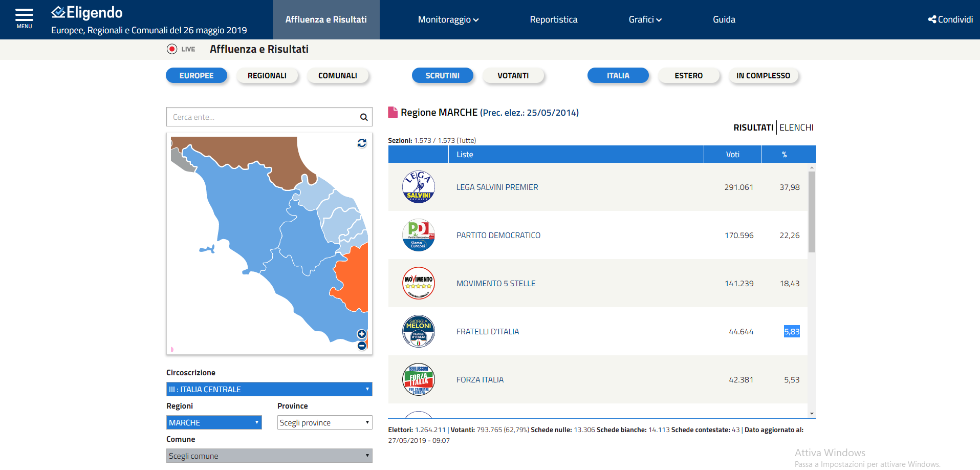Viewport: 980px width, 470px height.
Task: Open the Province dropdown
Action: click(325, 422)
